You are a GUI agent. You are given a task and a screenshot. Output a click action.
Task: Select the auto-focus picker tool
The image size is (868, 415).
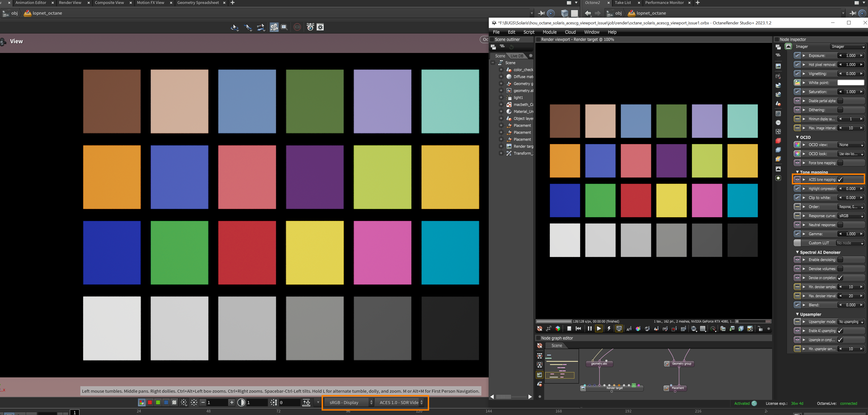tap(629, 329)
